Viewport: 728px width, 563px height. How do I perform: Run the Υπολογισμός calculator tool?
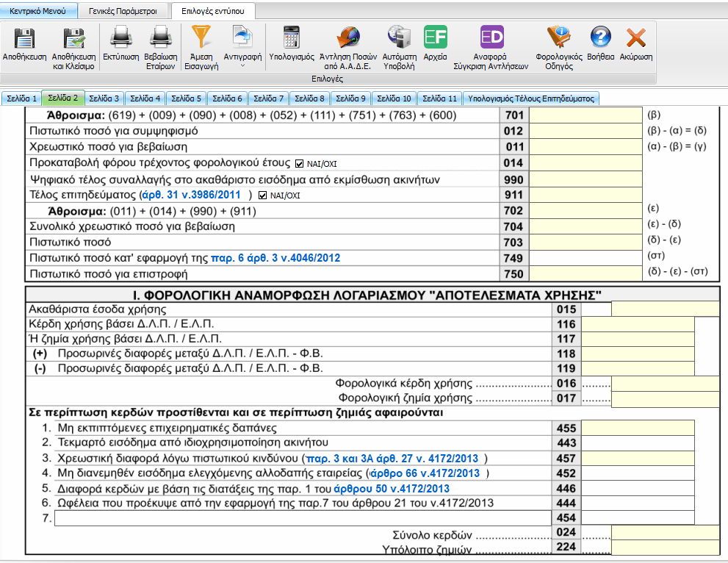coord(292,38)
